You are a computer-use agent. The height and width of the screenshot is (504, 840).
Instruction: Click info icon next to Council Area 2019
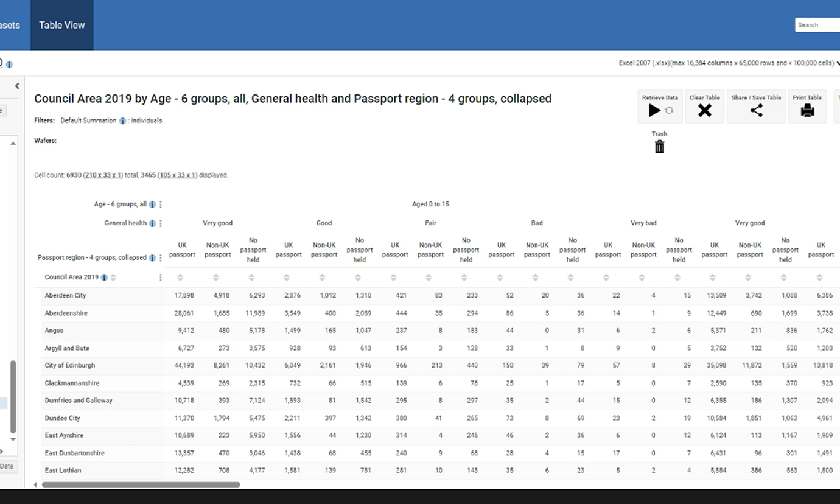coord(104,278)
